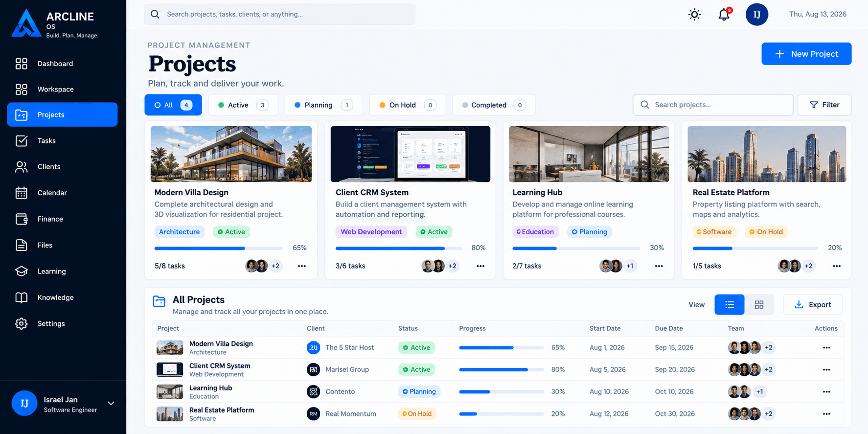Click the The 5 Star Host client icon
868x434 pixels.
point(313,347)
